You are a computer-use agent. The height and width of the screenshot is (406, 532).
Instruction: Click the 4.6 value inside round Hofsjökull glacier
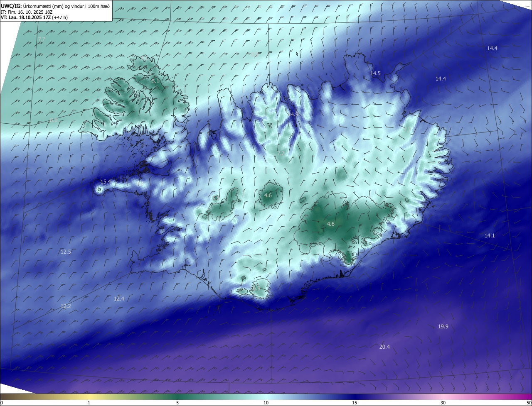(268, 195)
